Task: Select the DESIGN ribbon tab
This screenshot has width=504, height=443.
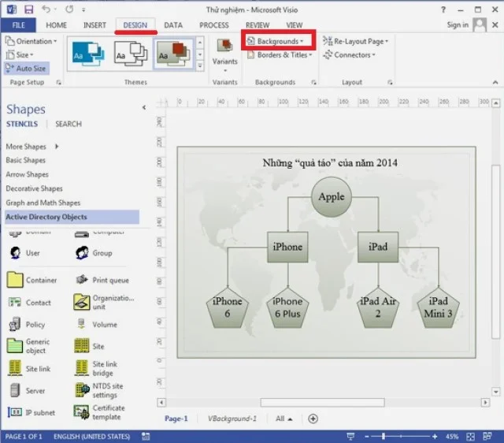Action: click(x=135, y=25)
